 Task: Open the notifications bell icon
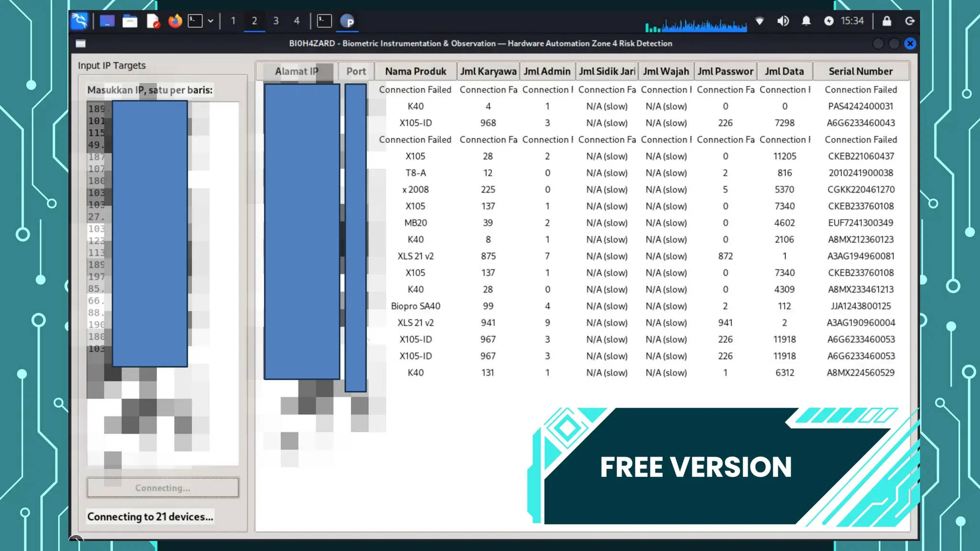(x=806, y=21)
